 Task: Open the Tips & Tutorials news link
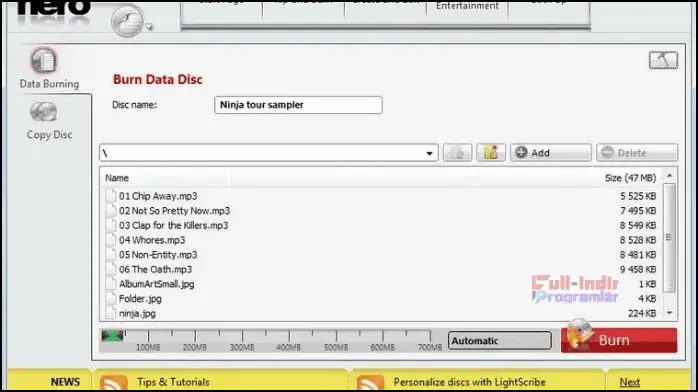pos(173,382)
